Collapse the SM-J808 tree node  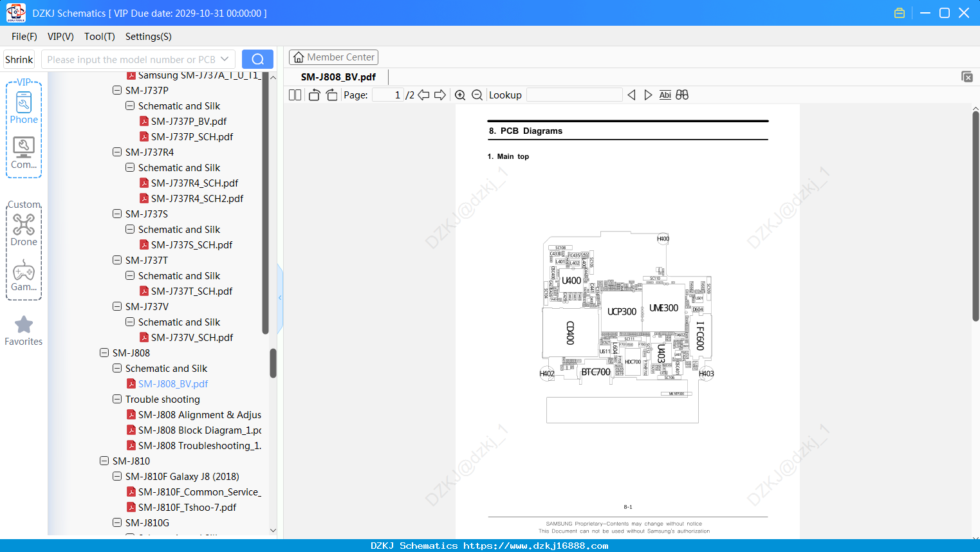(x=104, y=353)
